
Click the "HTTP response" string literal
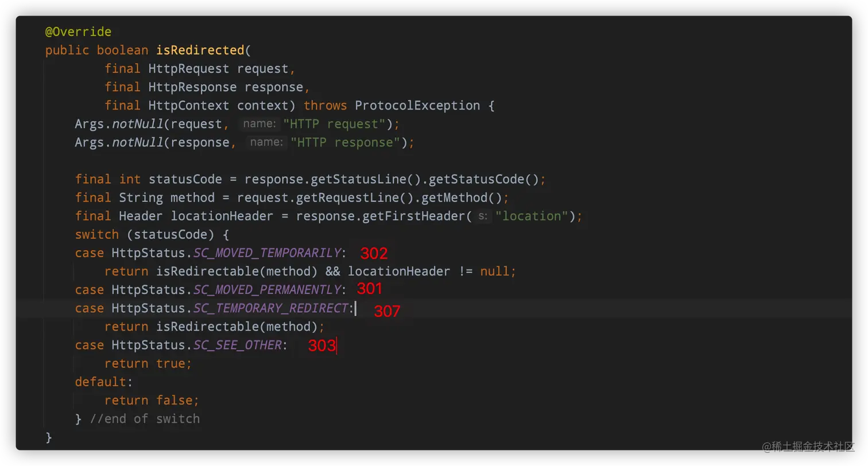click(x=345, y=142)
